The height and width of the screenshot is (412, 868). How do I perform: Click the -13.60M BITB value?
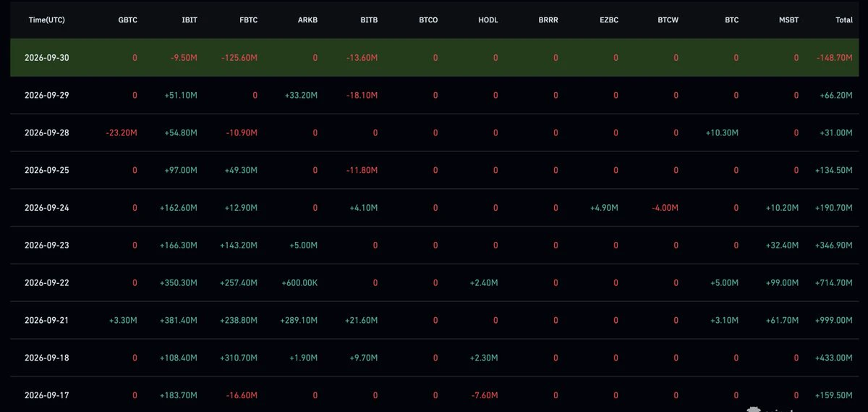click(x=362, y=57)
